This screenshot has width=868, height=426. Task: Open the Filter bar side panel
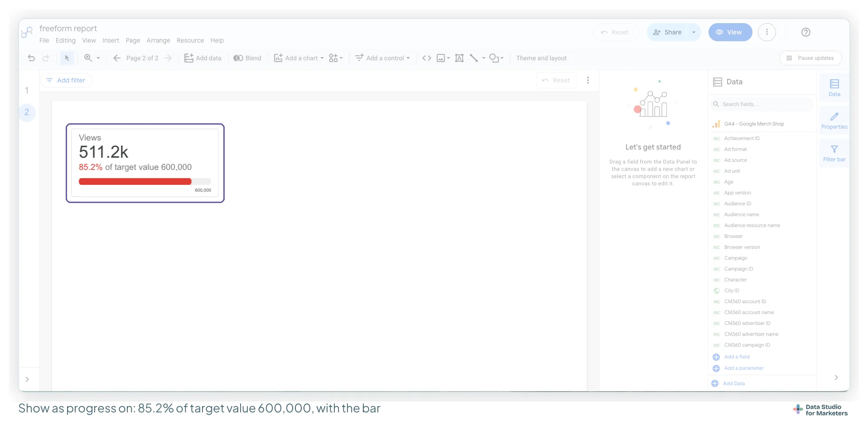[834, 153]
